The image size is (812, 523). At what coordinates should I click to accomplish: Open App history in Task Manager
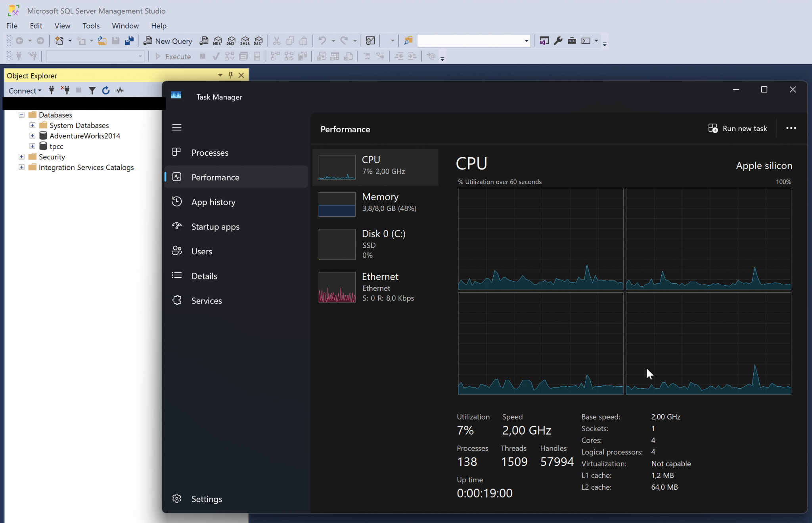(236, 202)
